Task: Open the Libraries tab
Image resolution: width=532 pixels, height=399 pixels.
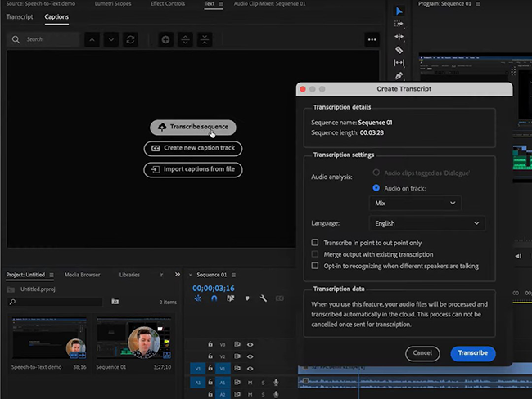Action: pos(129,275)
